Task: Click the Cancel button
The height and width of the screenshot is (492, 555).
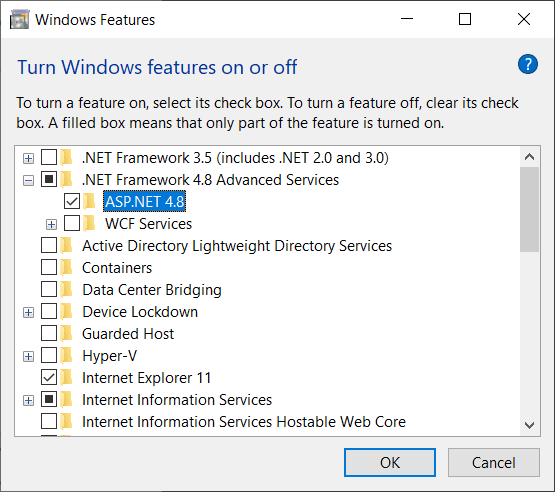Action: [494, 463]
